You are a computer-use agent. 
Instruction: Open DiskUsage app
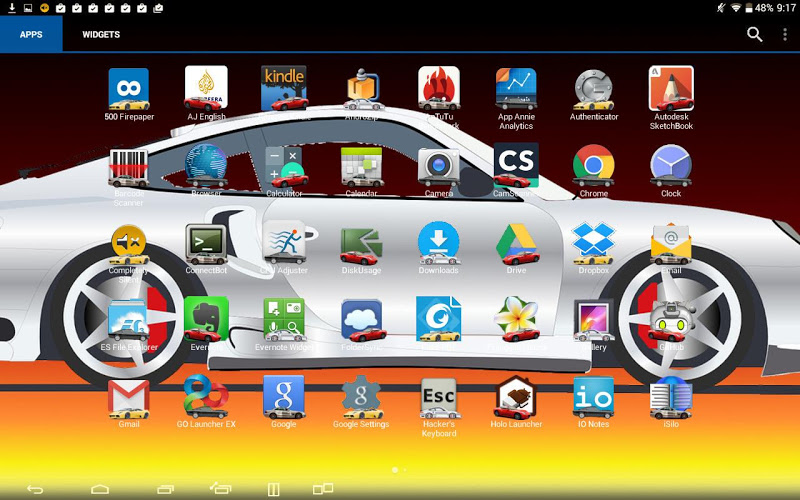362,245
